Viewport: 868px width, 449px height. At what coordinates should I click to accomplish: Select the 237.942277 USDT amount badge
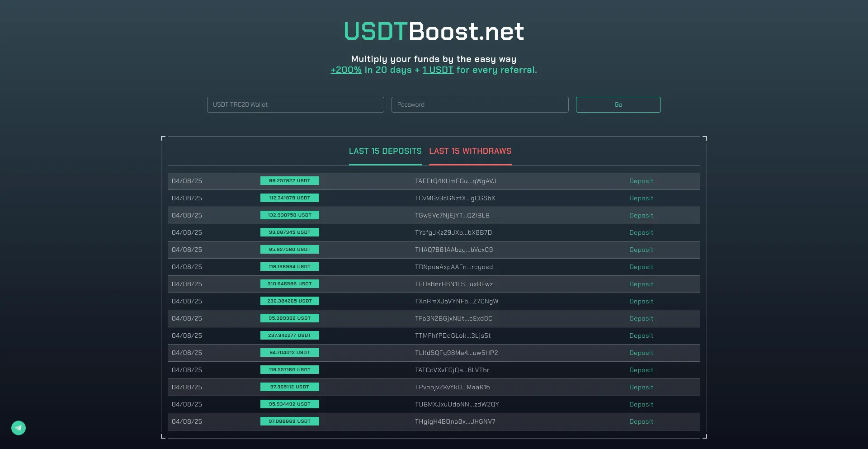point(290,336)
